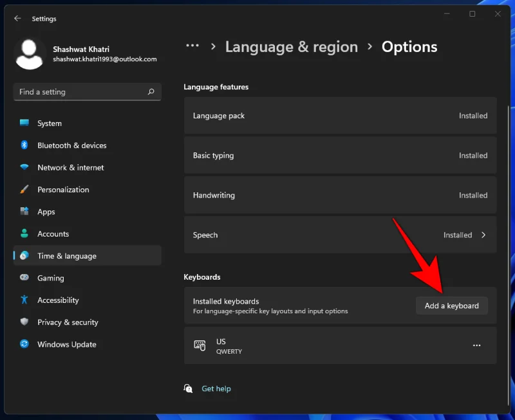Click the Add a keyboard button
Screen dimensions: 515x420
(x=451, y=306)
